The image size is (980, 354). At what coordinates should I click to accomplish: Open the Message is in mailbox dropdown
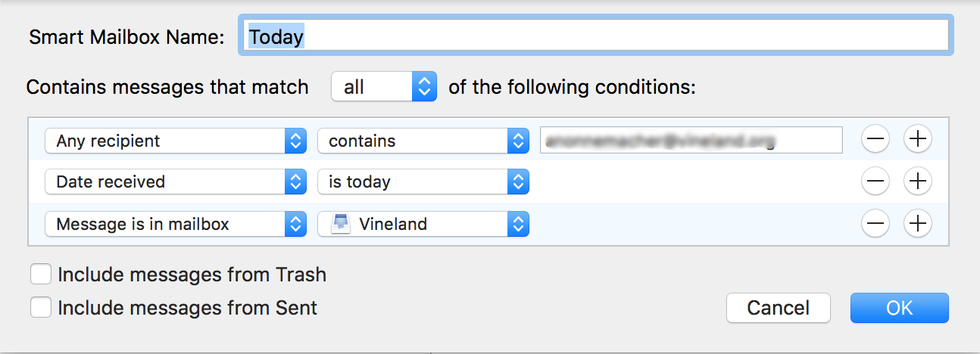point(174,225)
